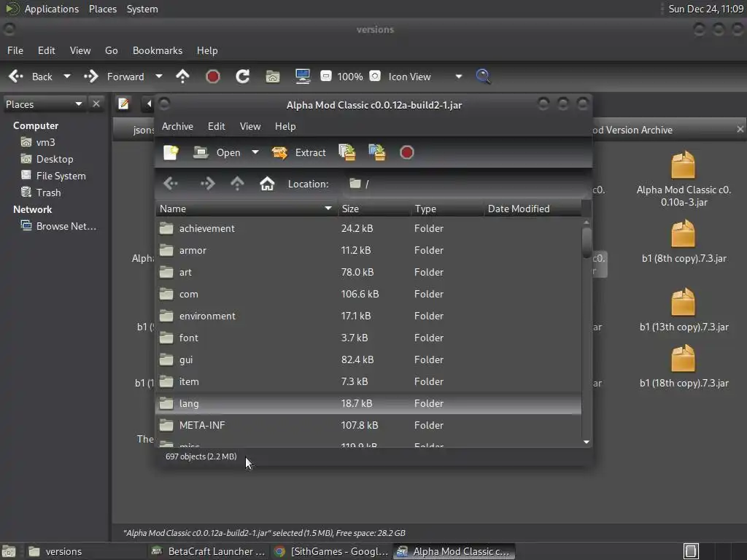Screen dimensions: 747x560
Task: Go back in the archive location bar
Action: (171, 183)
